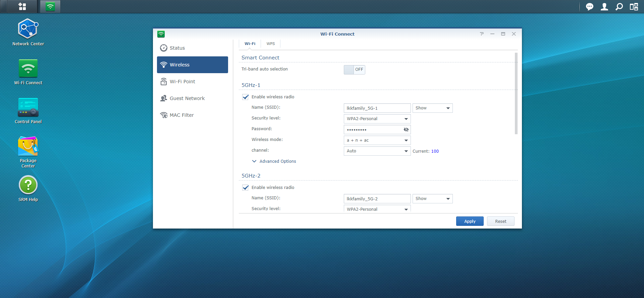Close the Wi-Fi Connect window
Viewport: 644px width, 298px height.
(x=514, y=34)
